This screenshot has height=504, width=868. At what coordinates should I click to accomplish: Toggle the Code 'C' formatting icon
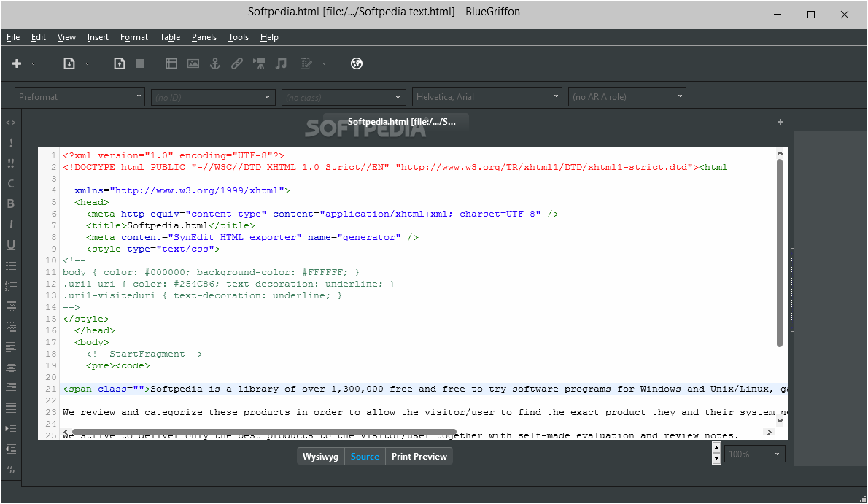[10, 183]
